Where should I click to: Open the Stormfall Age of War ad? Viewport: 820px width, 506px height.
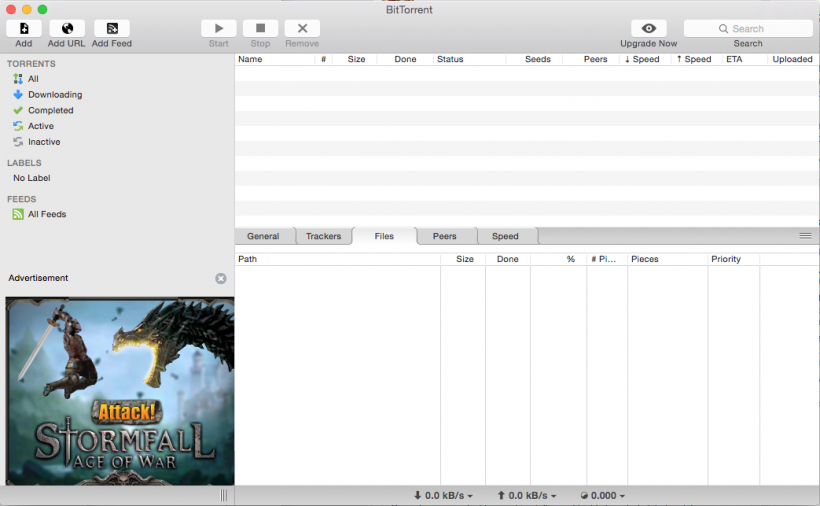click(x=120, y=391)
